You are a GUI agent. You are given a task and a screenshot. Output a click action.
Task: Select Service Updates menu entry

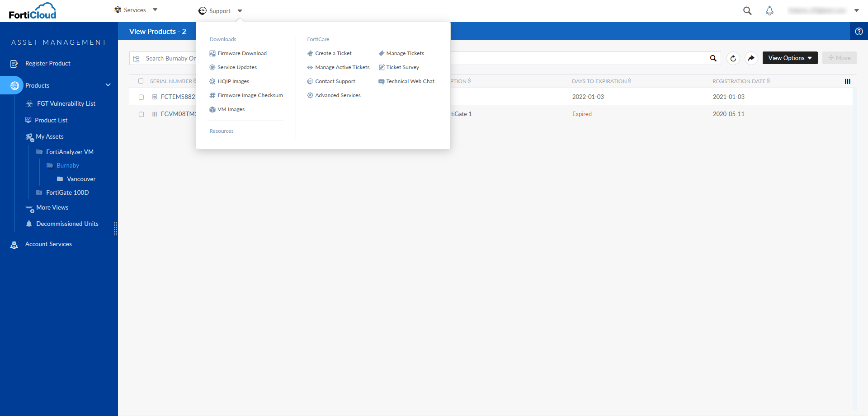click(233, 67)
